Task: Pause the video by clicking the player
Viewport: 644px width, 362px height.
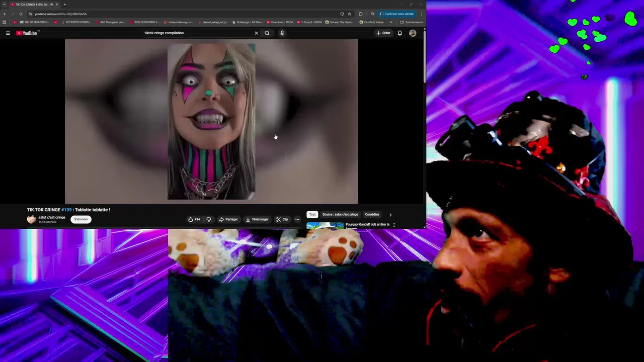Action: pos(211,121)
